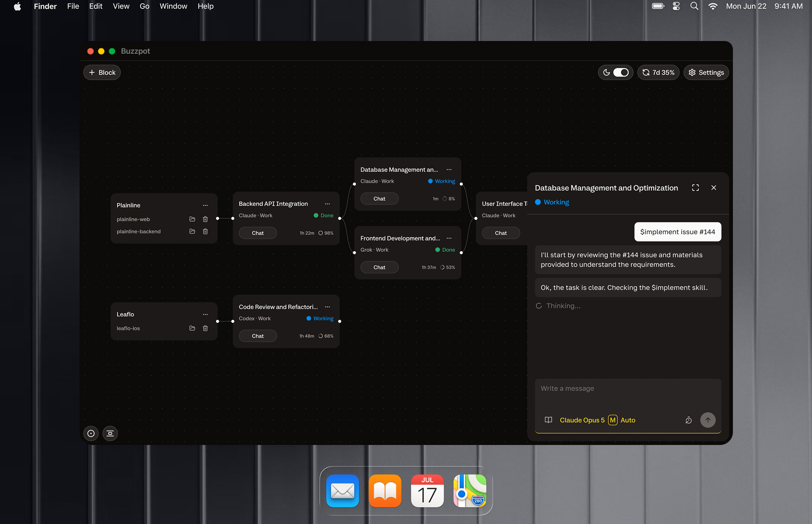The width and height of the screenshot is (812, 524).
Task: Click the Done status on Backend API Integration
Action: click(x=324, y=216)
